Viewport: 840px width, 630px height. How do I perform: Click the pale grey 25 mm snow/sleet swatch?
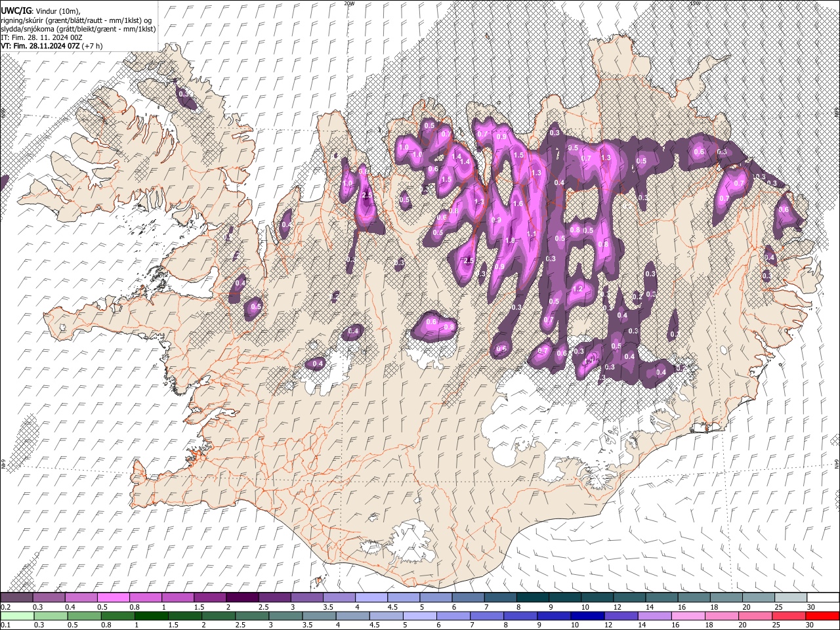[790, 598]
